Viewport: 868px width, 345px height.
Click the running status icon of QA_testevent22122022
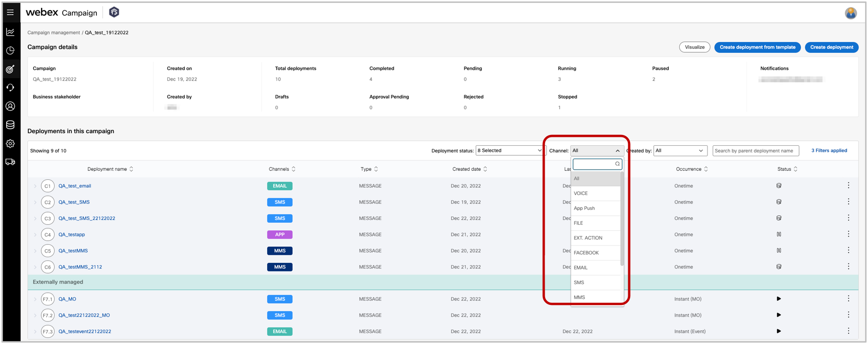(x=779, y=331)
